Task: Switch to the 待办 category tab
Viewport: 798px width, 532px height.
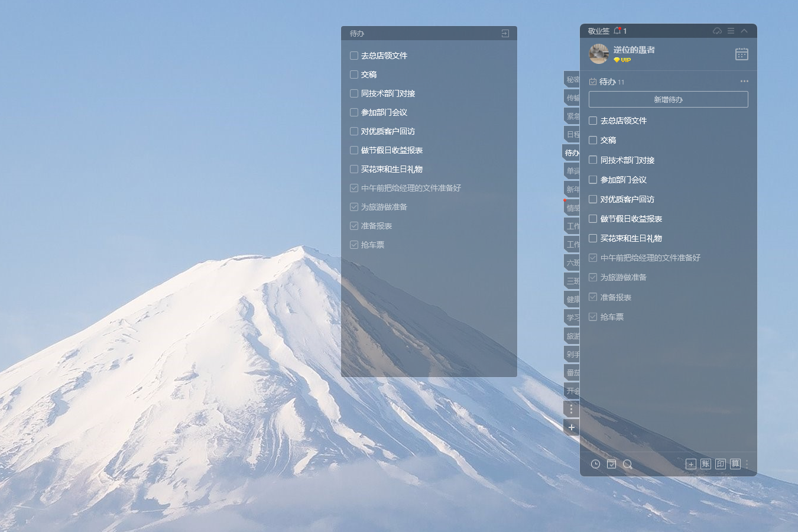Action: (x=572, y=153)
